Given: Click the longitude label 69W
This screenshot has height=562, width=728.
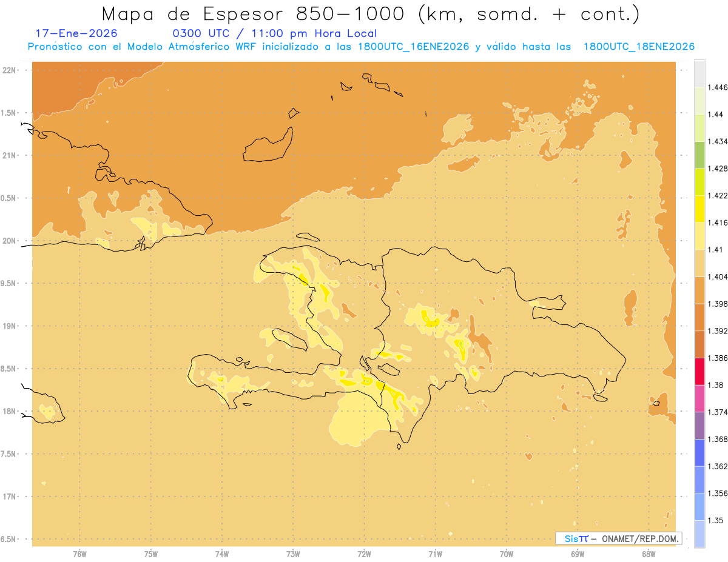Looking at the screenshot, I should (578, 554).
